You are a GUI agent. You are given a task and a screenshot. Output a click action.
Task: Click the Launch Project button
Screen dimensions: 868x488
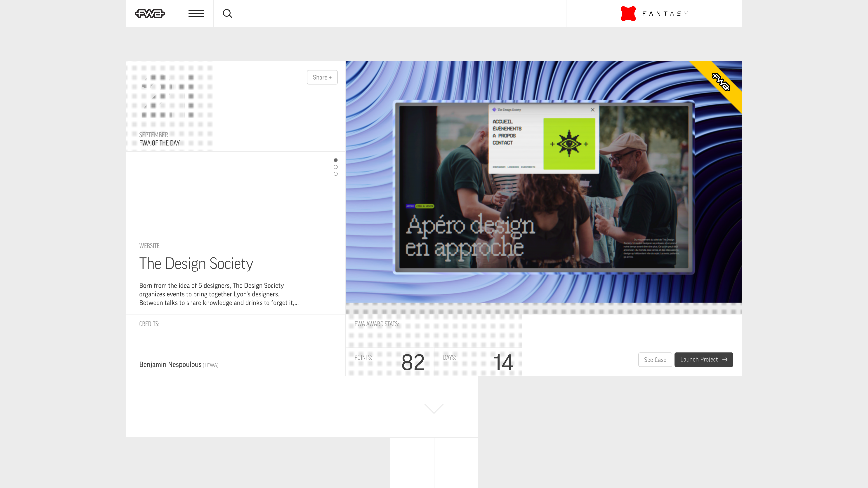point(704,360)
